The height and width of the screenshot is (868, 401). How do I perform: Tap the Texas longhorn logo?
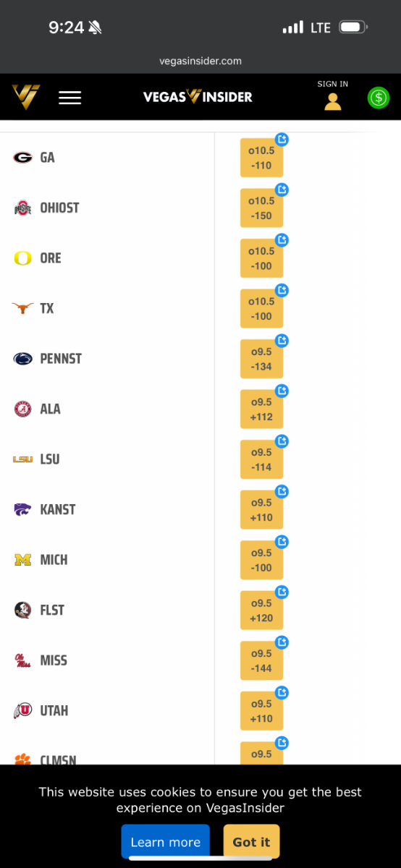click(x=22, y=308)
